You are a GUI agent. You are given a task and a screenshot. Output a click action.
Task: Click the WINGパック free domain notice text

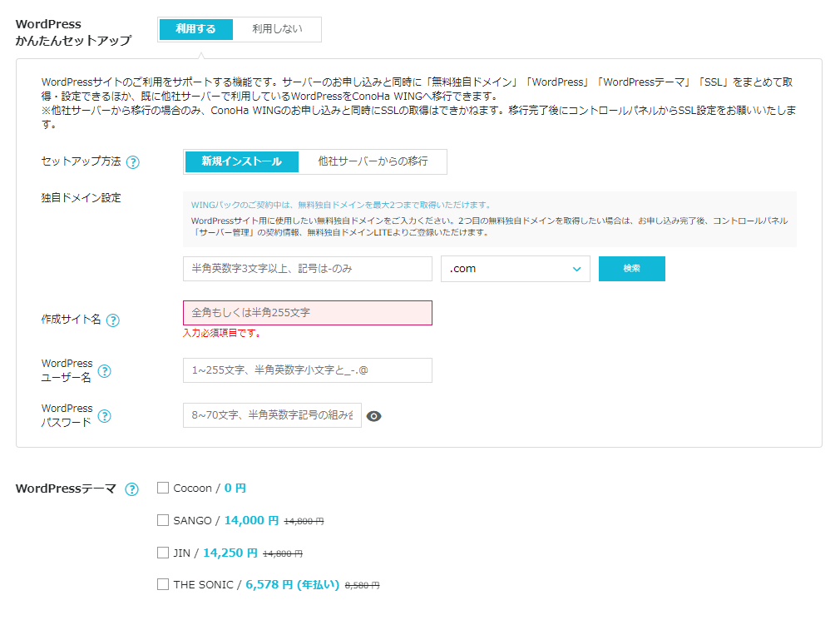tap(341, 206)
